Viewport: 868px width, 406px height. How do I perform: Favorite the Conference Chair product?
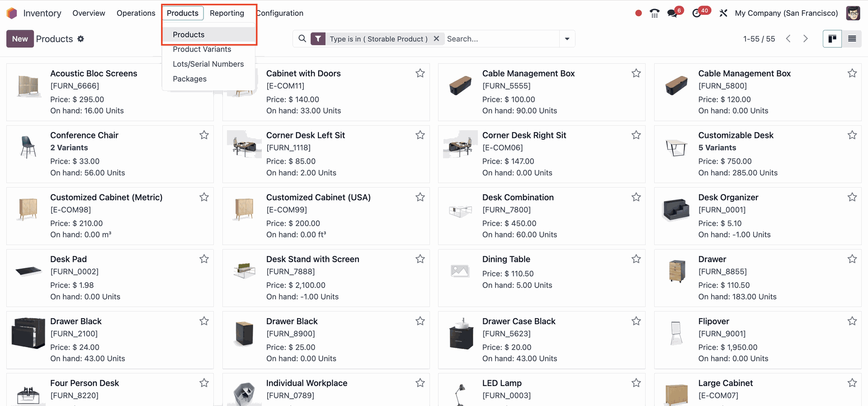pos(203,135)
